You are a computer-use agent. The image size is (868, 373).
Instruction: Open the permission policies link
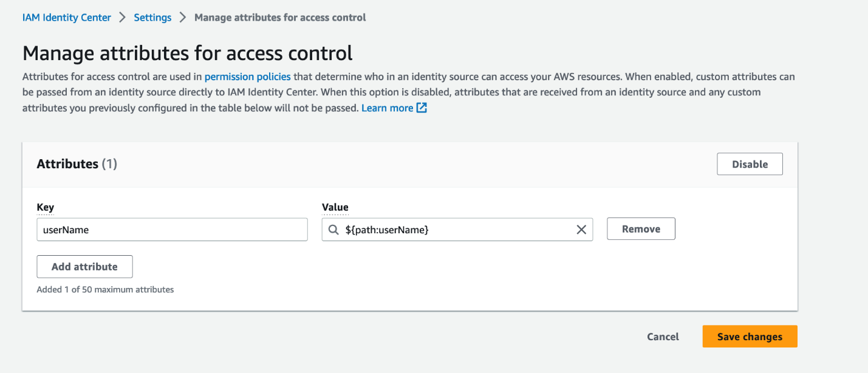(247, 76)
